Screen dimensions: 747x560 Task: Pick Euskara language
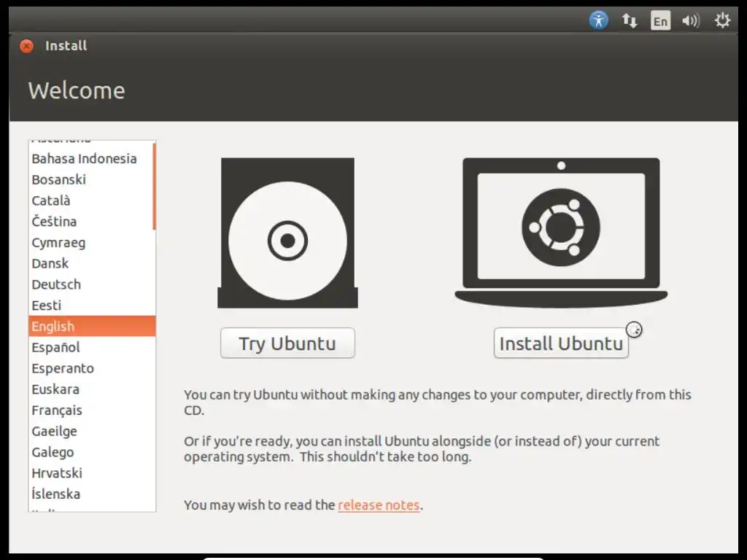[x=92, y=389]
